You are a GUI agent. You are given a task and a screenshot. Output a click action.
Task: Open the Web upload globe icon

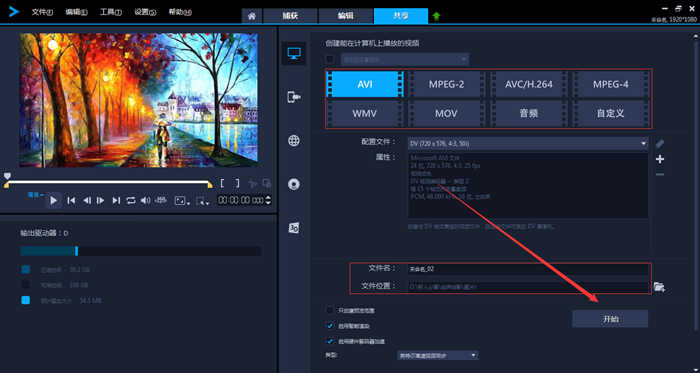point(294,141)
